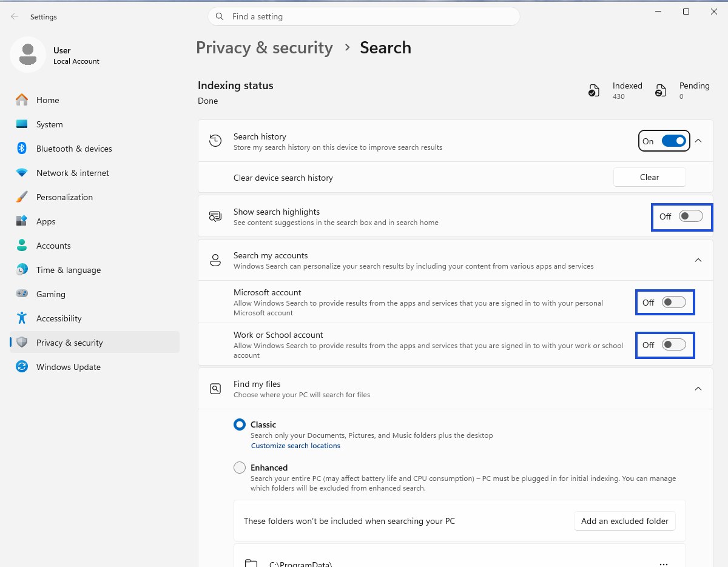Click the back arrow in Settings

pos(15,17)
